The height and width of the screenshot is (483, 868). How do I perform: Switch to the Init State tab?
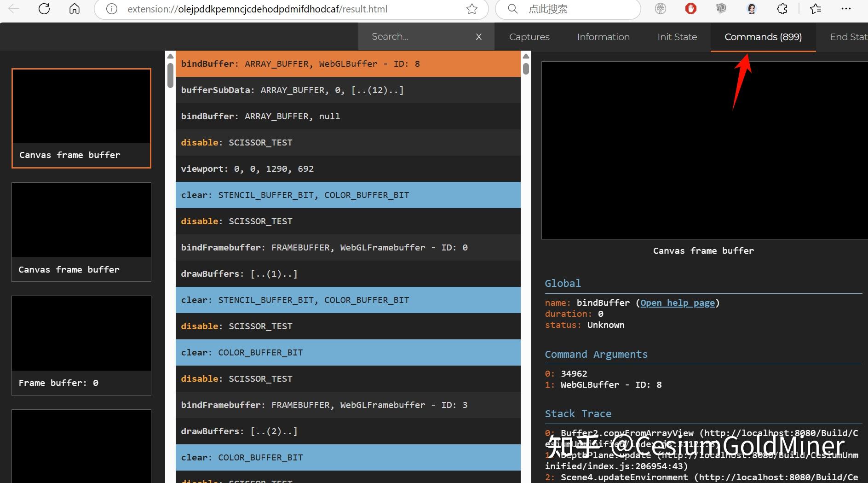pyautogui.click(x=677, y=36)
